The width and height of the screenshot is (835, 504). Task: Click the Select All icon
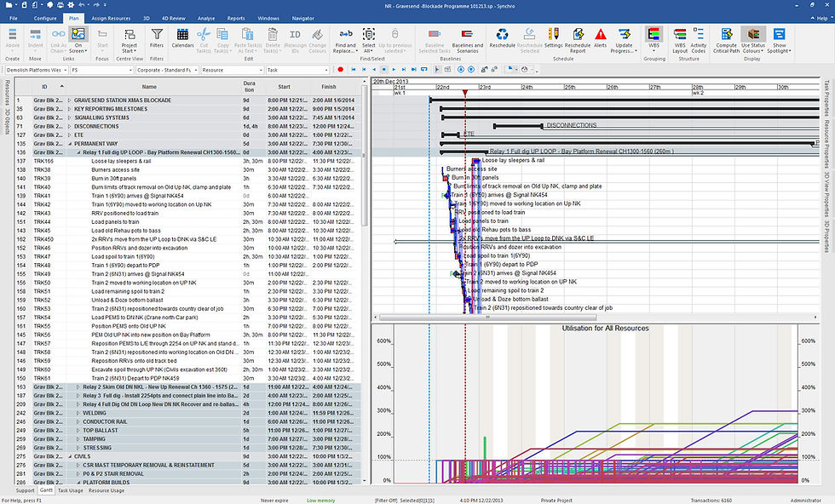(368, 35)
